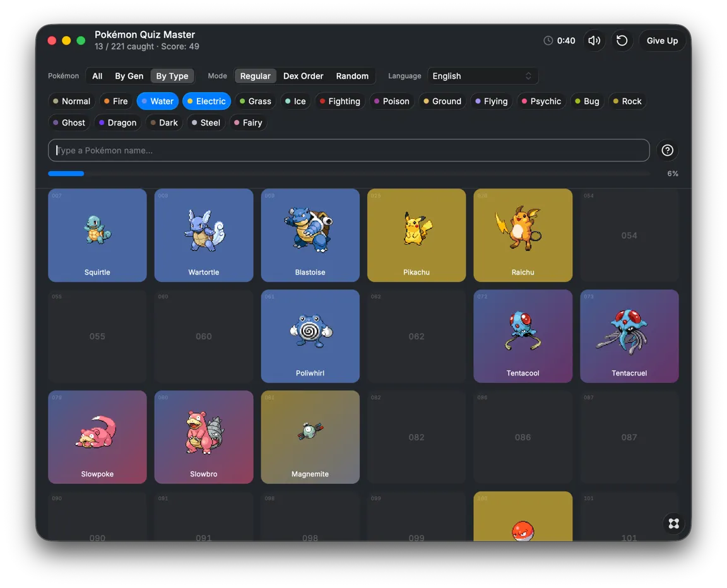Click the empty 062 card

point(417,336)
